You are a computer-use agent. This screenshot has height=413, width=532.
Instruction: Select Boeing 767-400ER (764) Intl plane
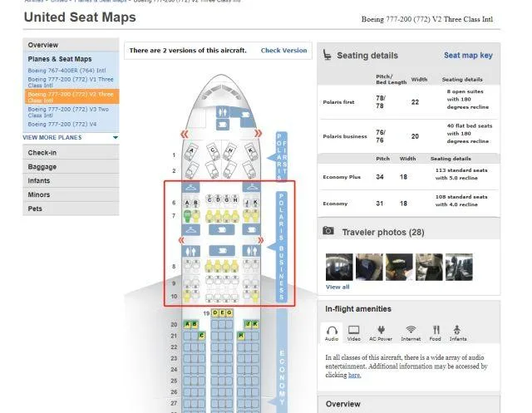pos(66,71)
